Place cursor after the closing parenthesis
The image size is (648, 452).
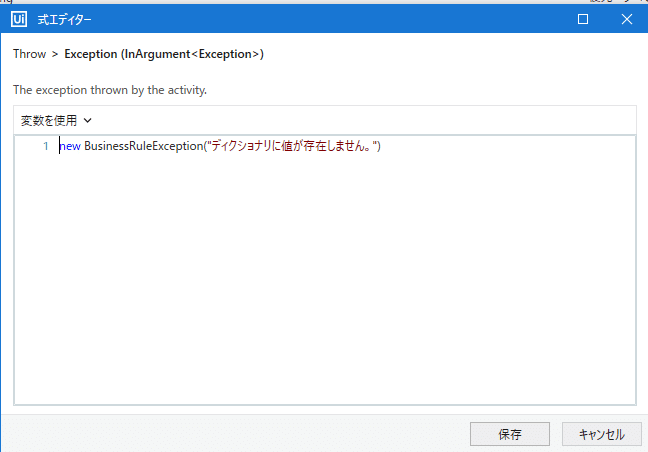coord(381,146)
